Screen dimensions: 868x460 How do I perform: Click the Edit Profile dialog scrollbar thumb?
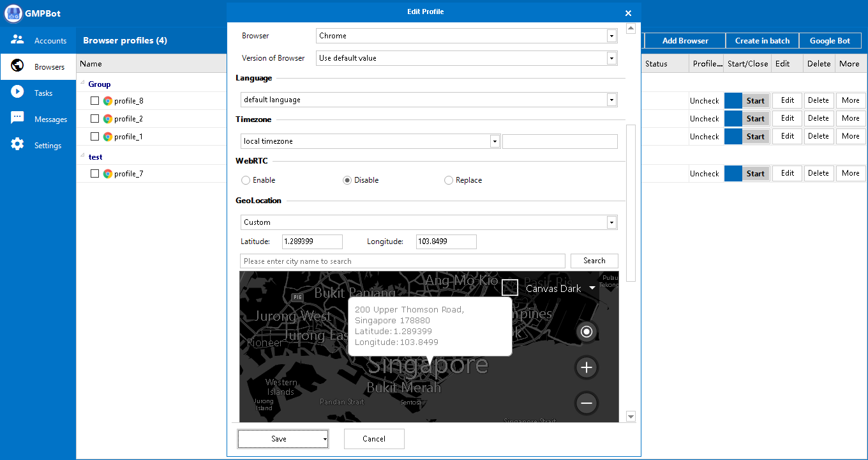[x=631, y=203]
